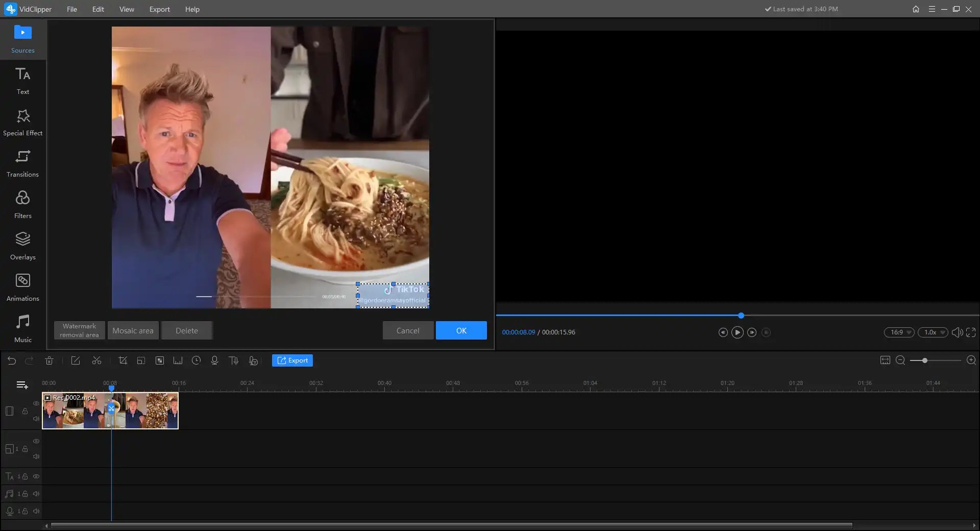Mute the picture-in-picture track audio
The image size is (980, 531).
(36, 456)
